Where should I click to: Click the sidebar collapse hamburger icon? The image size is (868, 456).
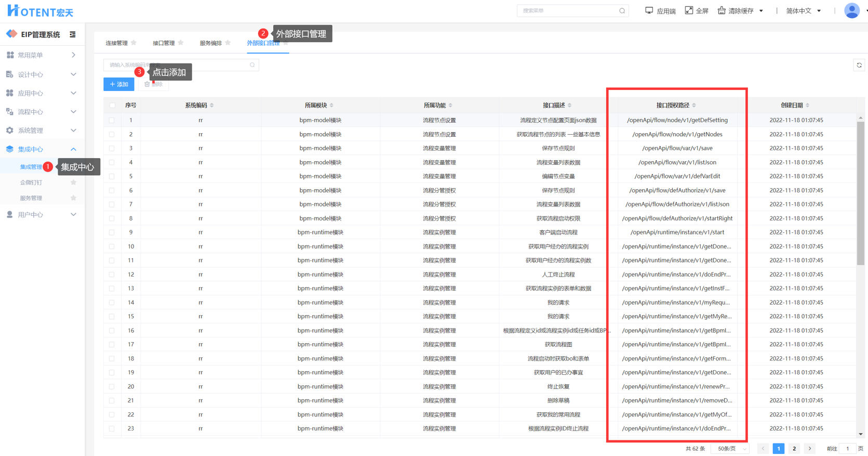pyautogui.click(x=73, y=34)
